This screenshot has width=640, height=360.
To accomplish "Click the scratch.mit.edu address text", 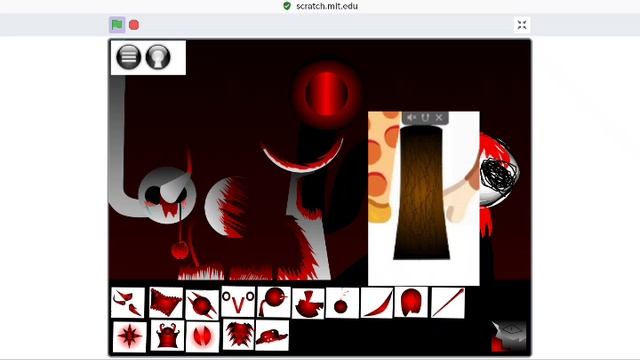I will point(327,6).
